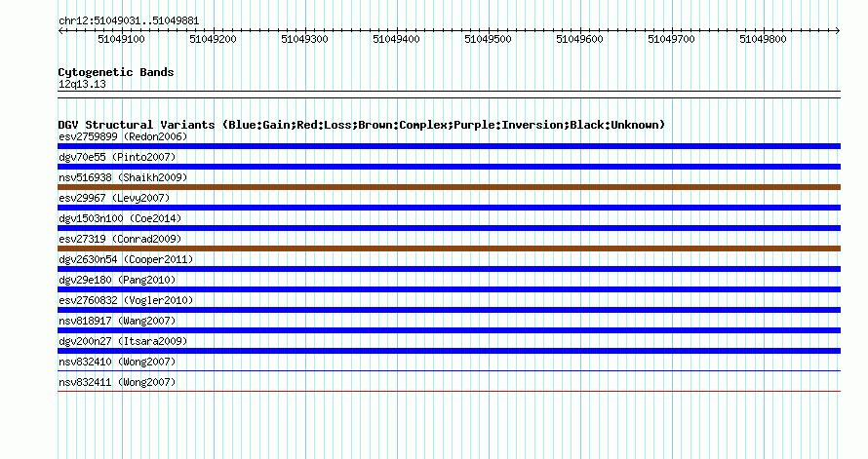This screenshot has height=459, width=868.
Task: Click ruler position 51049600
Action: (x=579, y=39)
